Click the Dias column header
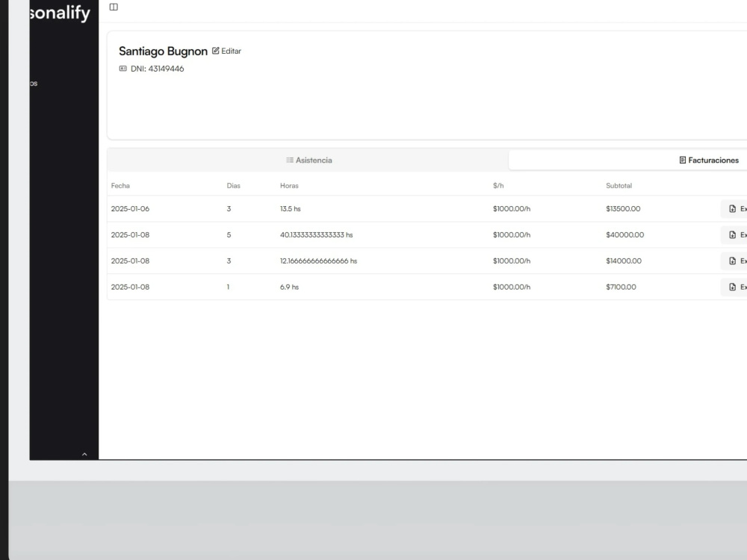The width and height of the screenshot is (747, 560). click(x=233, y=186)
